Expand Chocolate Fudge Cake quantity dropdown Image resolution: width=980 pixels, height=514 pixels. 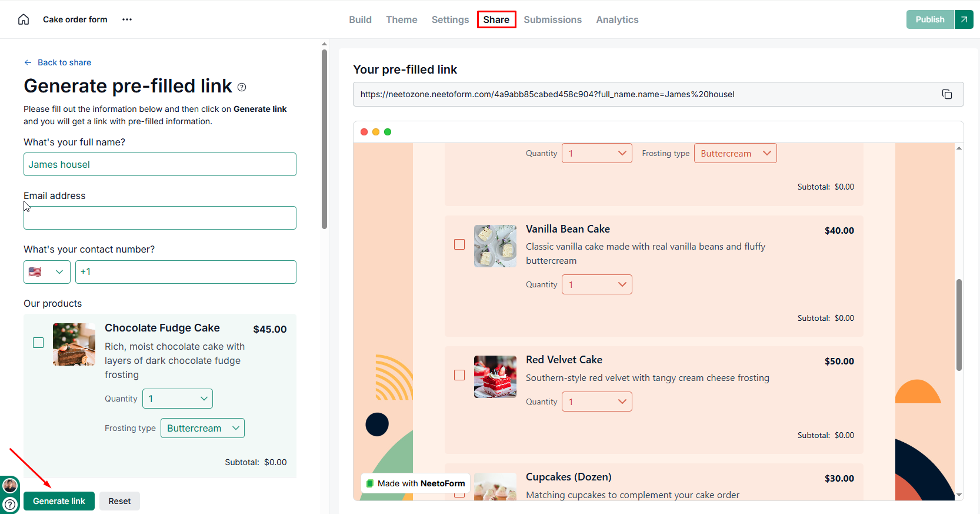point(177,399)
